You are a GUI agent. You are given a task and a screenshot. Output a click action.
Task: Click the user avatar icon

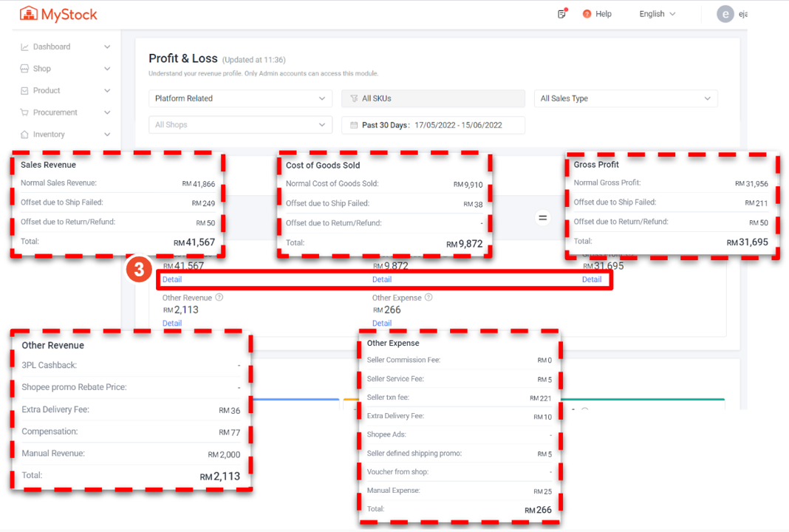[x=725, y=14]
